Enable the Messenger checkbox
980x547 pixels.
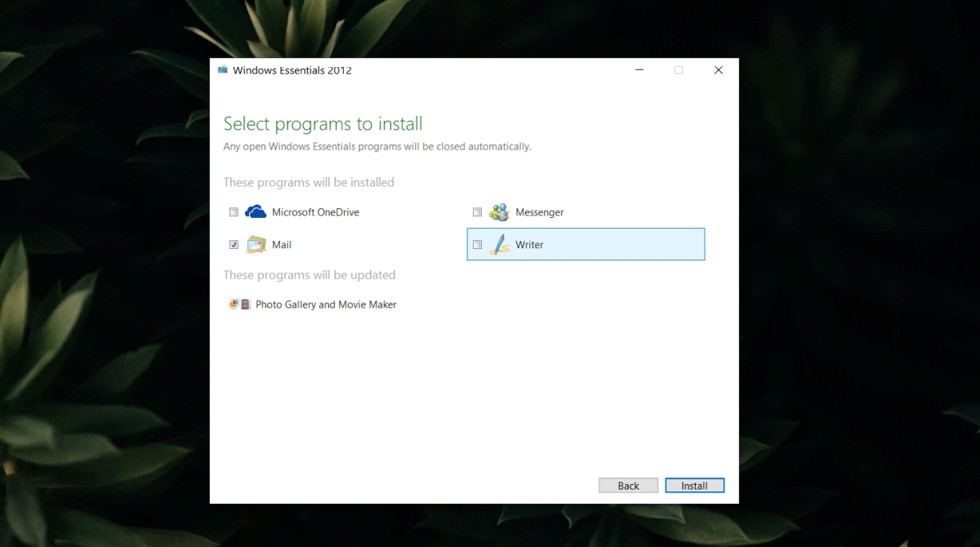point(477,212)
